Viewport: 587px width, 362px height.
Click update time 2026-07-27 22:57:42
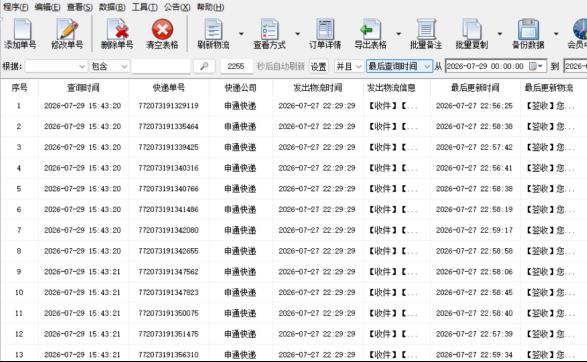(474, 147)
